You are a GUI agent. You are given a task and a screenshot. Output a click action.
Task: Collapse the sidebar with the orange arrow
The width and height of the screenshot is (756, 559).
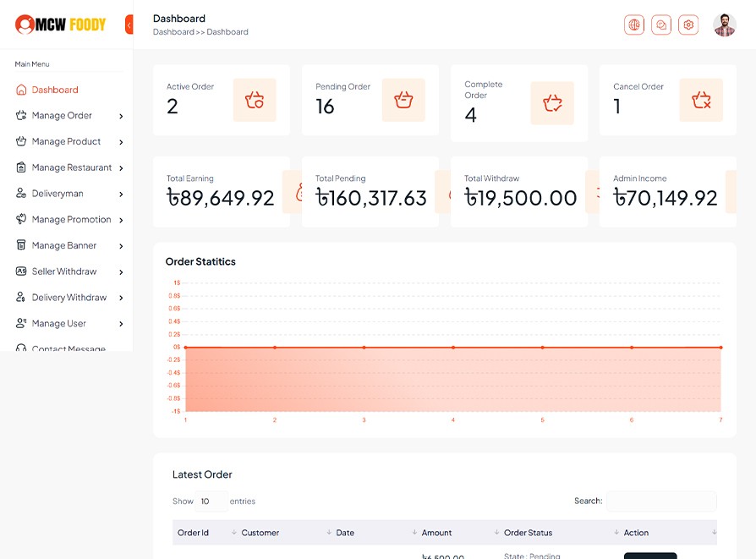point(129,25)
